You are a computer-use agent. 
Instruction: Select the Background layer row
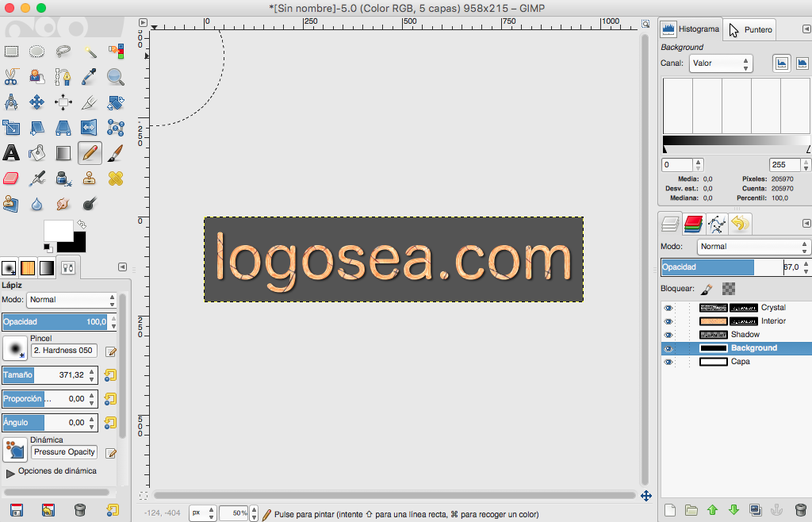pos(736,348)
